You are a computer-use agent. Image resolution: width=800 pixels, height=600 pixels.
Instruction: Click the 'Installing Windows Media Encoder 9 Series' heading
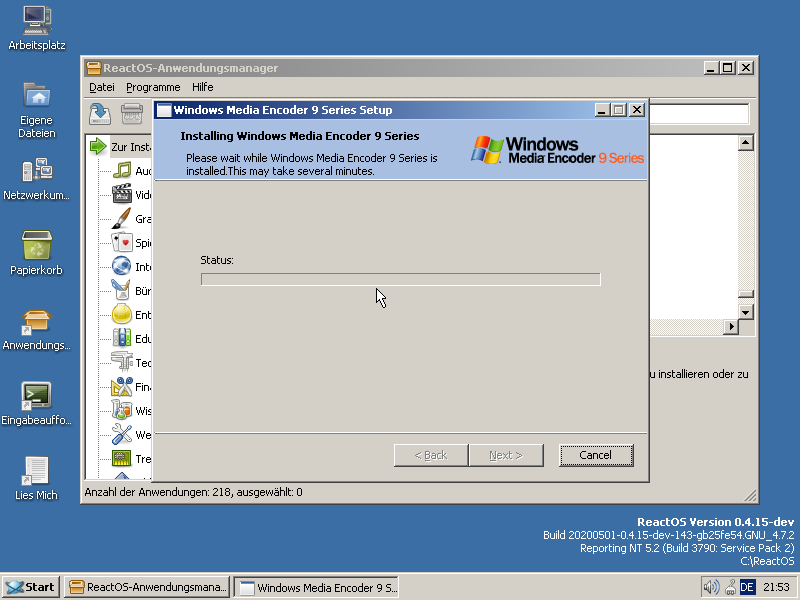pos(299,136)
